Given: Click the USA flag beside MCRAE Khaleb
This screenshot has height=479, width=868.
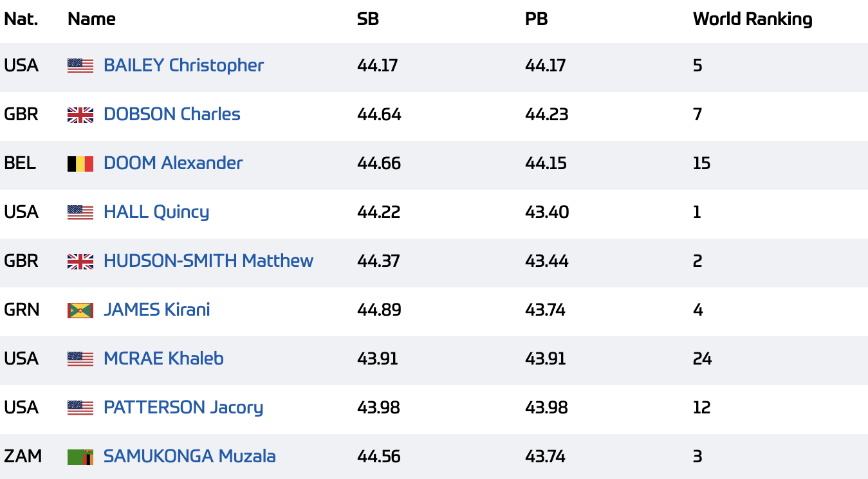Looking at the screenshot, I should [x=80, y=359].
